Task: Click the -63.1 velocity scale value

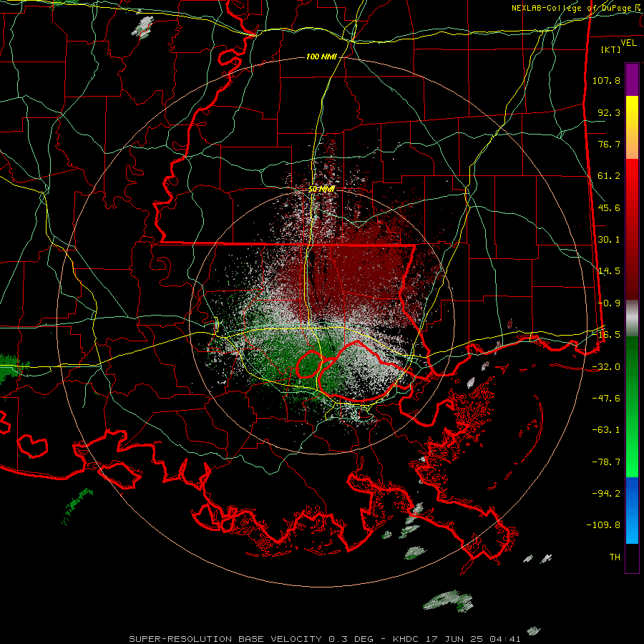Action: pos(606,430)
